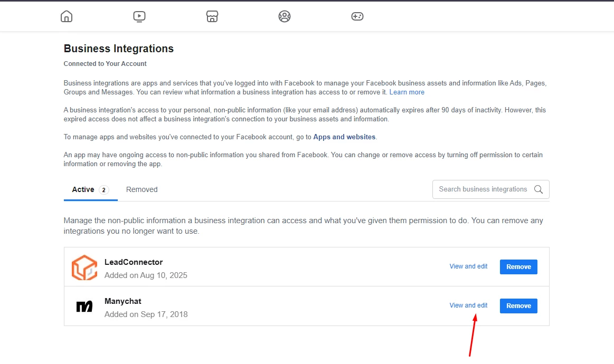Open the Learn more link
The image size is (614, 364).
point(407,92)
